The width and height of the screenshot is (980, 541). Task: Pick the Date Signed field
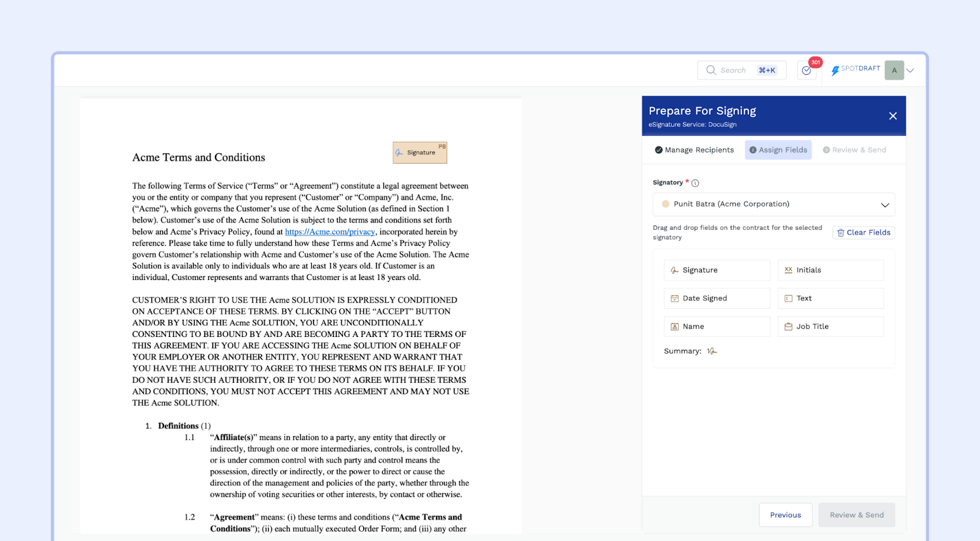click(x=717, y=298)
